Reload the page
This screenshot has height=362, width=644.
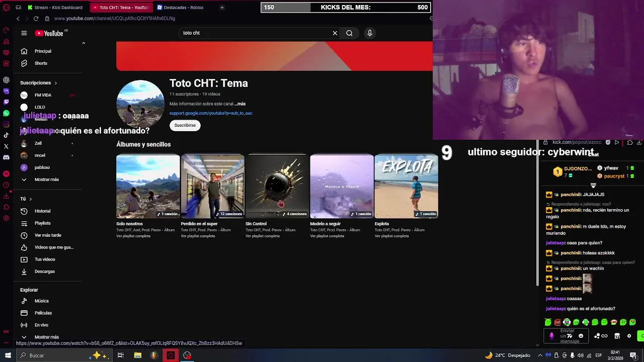point(36,19)
